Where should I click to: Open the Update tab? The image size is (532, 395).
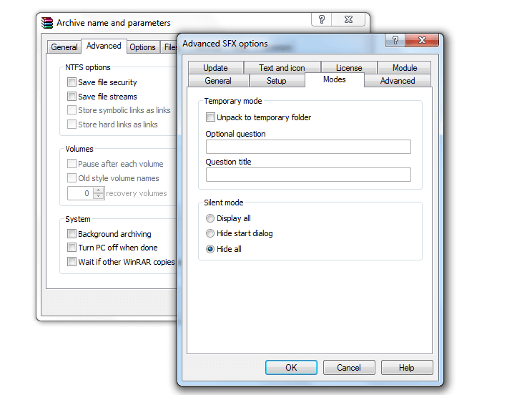point(215,67)
